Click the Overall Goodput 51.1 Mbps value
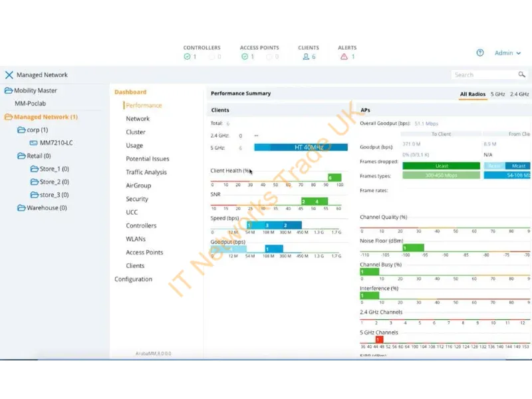The image size is (532, 399). [426, 124]
